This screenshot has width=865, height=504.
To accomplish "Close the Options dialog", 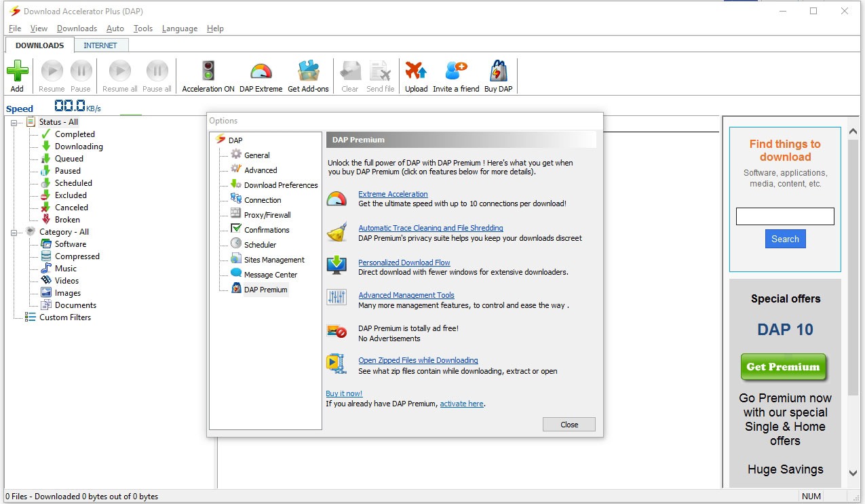I will tap(569, 425).
